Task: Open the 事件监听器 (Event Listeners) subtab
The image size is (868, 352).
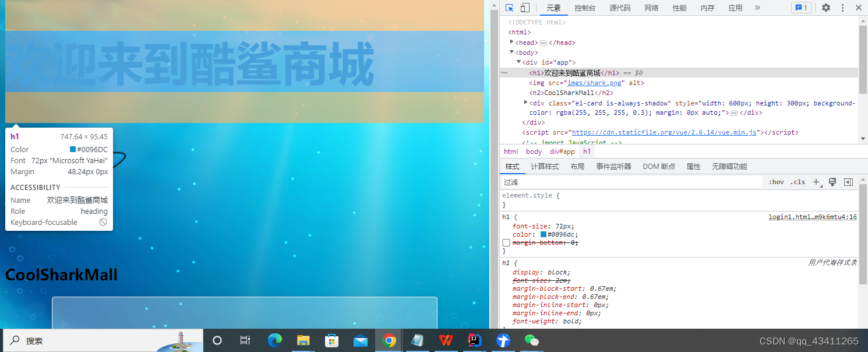Action: [613, 167]
